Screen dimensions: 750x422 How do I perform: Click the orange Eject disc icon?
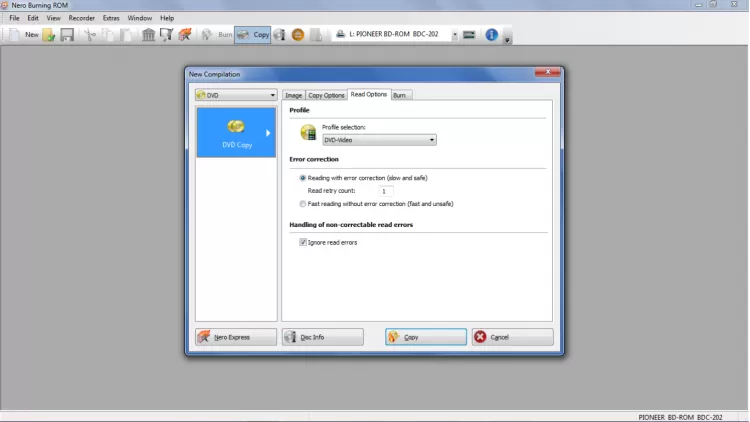point(298,34)
